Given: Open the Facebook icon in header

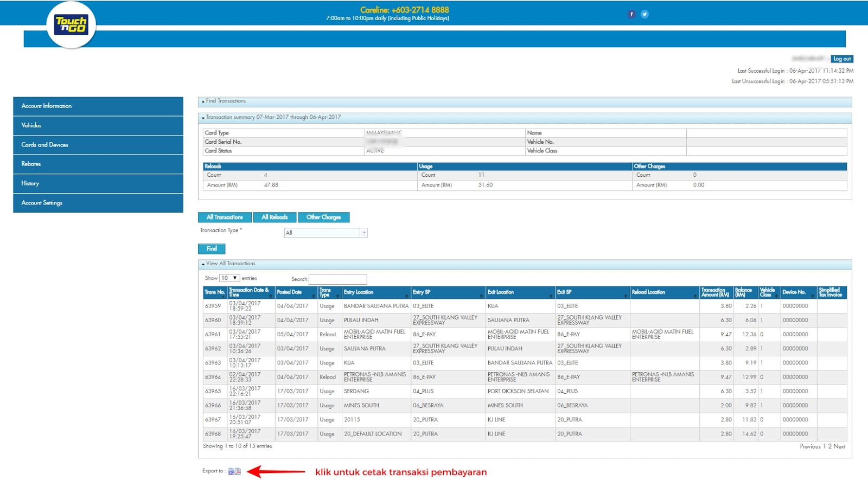Looking at the screenshot, I should [x=631, y=14].
